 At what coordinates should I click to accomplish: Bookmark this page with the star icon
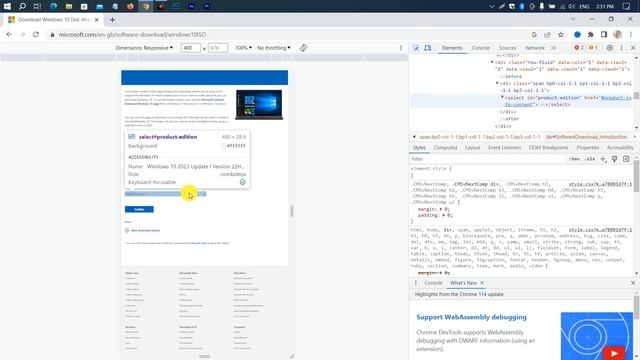[x=561, y=35]
